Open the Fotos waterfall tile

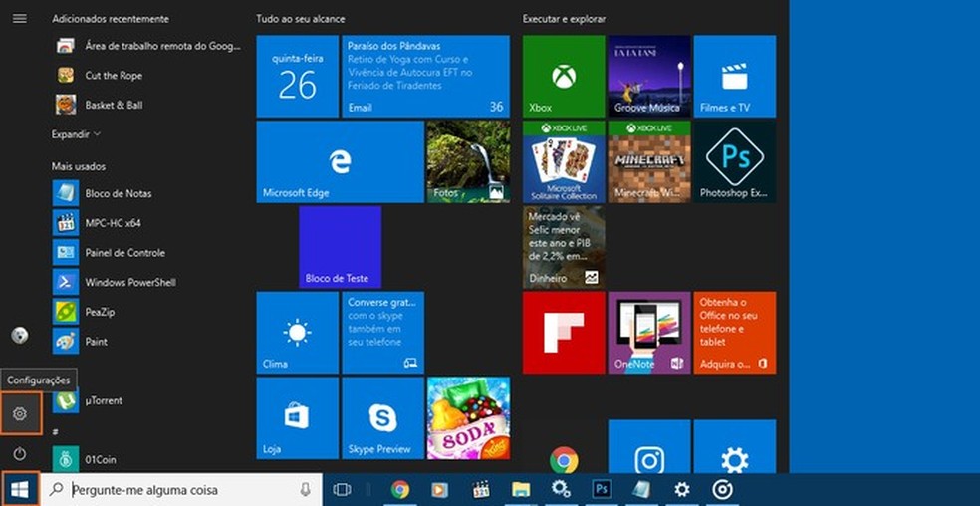[x=467, y=161]
